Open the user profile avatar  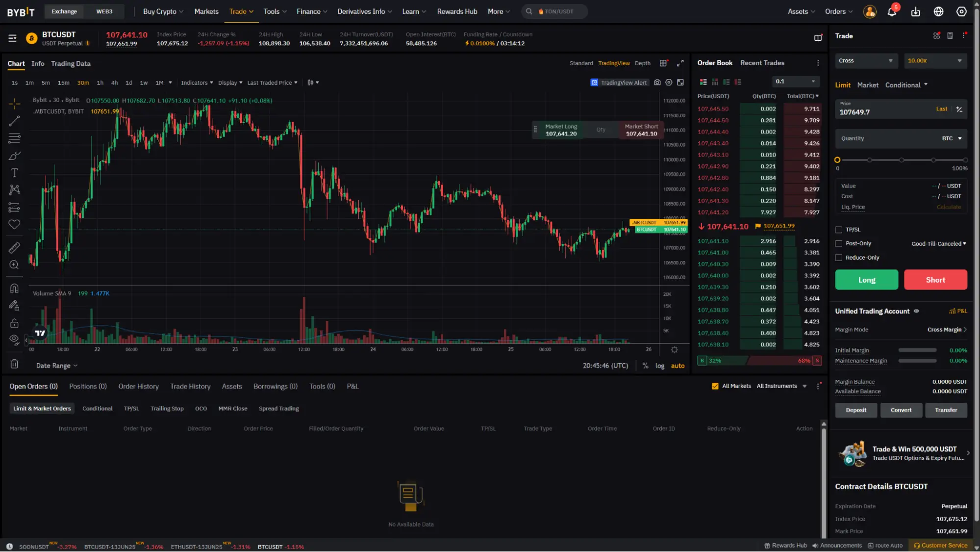870,12
